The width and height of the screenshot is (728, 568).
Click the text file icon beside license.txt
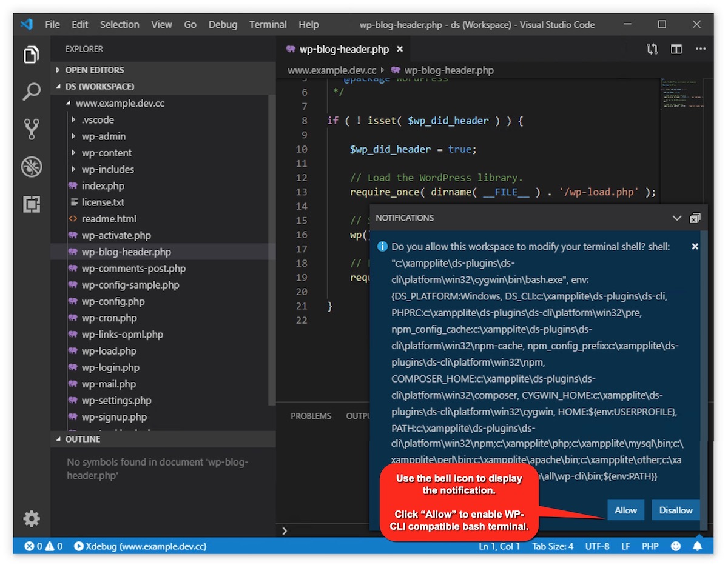coord(73,202)
